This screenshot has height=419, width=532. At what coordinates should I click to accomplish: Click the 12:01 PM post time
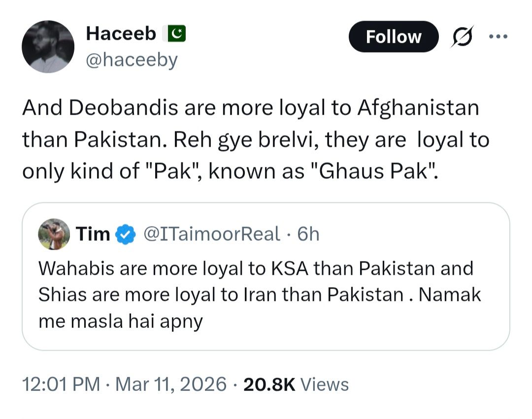61,385
